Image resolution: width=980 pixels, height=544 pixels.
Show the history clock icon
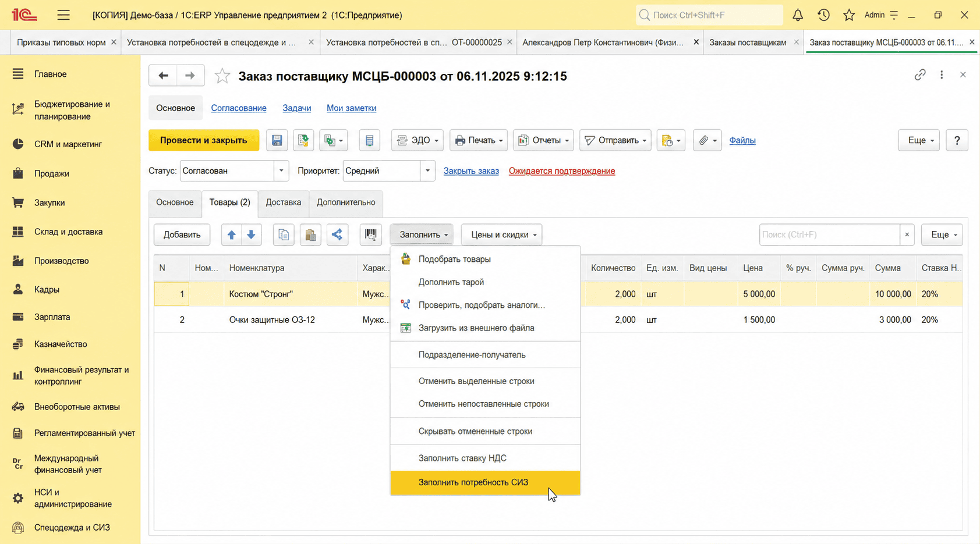823,15
